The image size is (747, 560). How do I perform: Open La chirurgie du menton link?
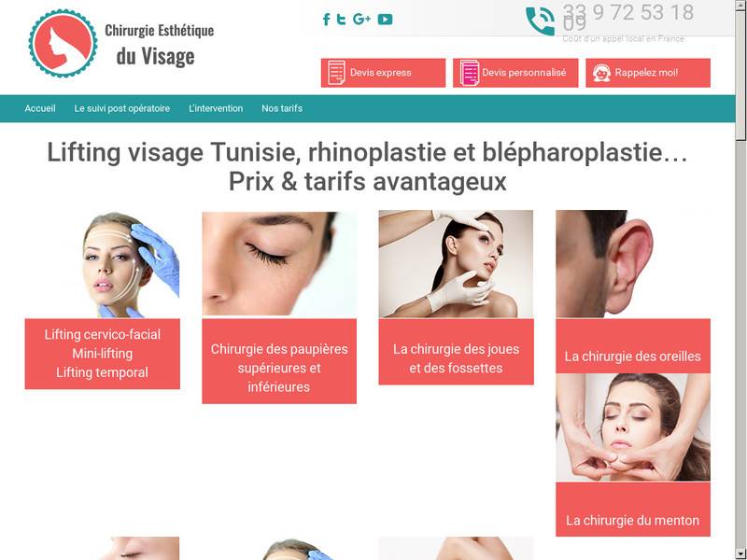tap(633, 520)
